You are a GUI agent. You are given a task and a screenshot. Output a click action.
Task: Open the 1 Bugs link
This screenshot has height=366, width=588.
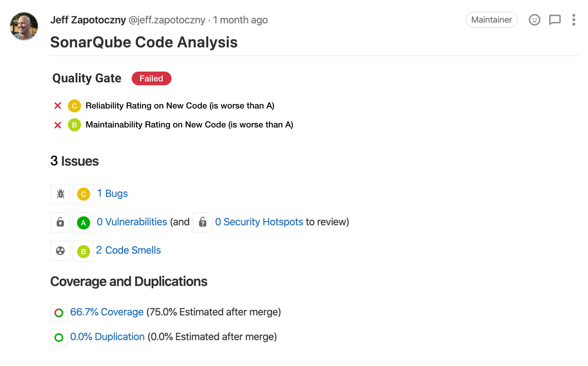pyautogui.click(x=112, y=193)
